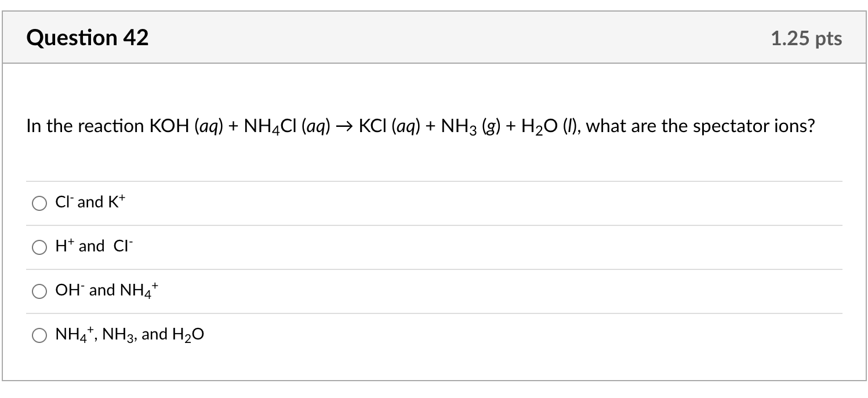Viewport: 868px width, 398px height.
Task: Select the radio button for Cl⁻ and K⁺
Action: point(40,203)
